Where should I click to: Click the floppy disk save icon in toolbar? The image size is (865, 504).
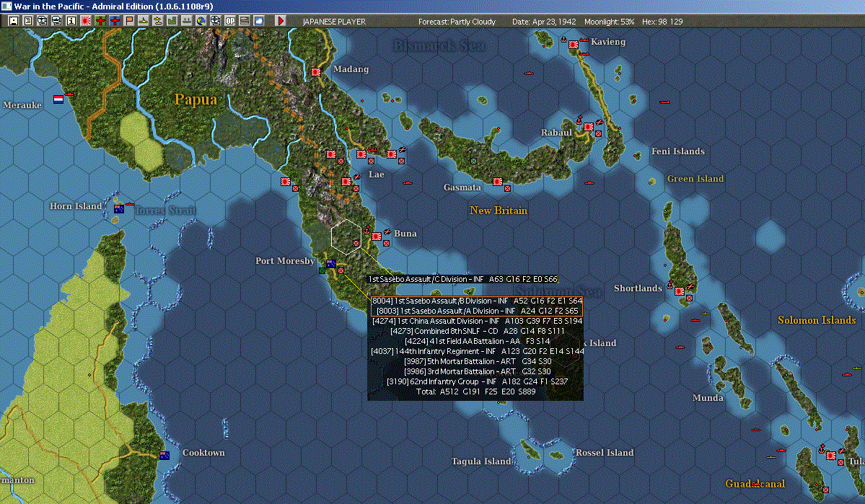click(x=14, y=21)
